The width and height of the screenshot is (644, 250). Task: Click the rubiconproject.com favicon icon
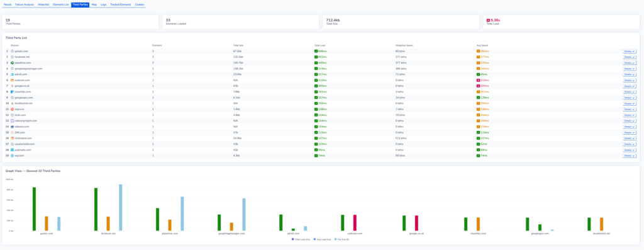click(x=13, y=121)
